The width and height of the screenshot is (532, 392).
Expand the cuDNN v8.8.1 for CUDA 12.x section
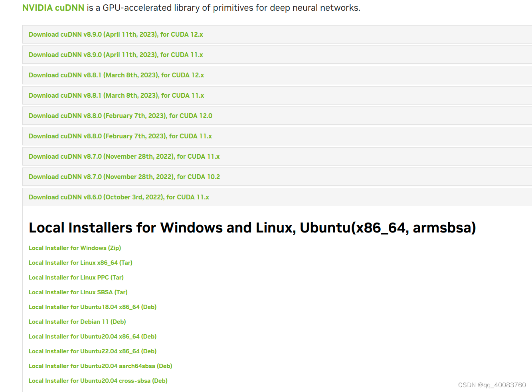pos(116,75)
